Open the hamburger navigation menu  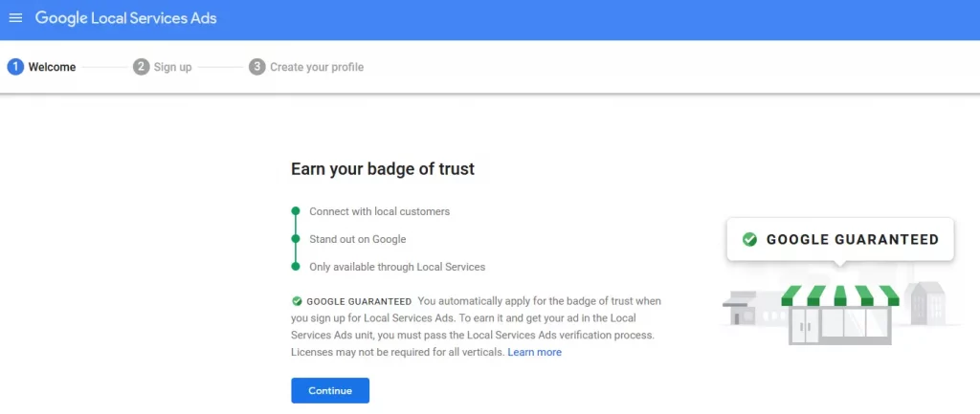tap(15, 18)
